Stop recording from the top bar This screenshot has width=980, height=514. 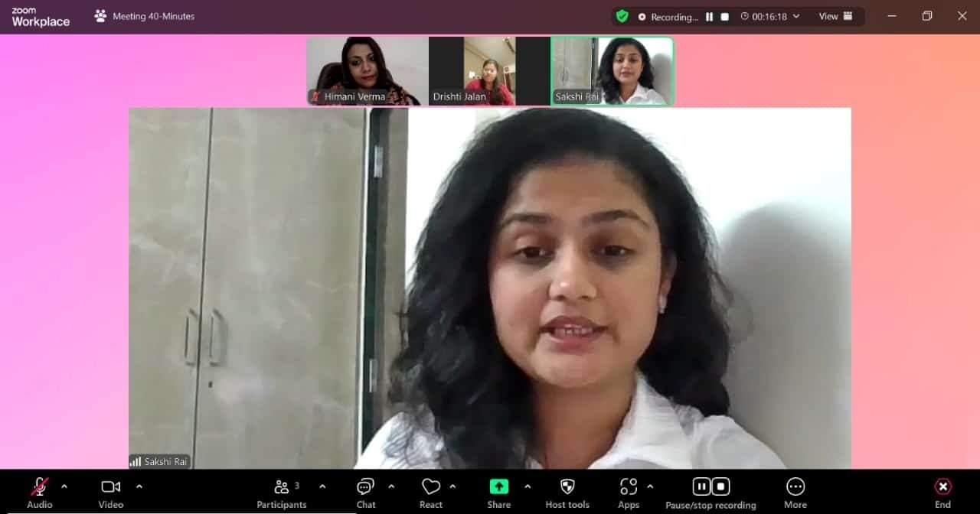pyautogui.click(x=725, y=17)
